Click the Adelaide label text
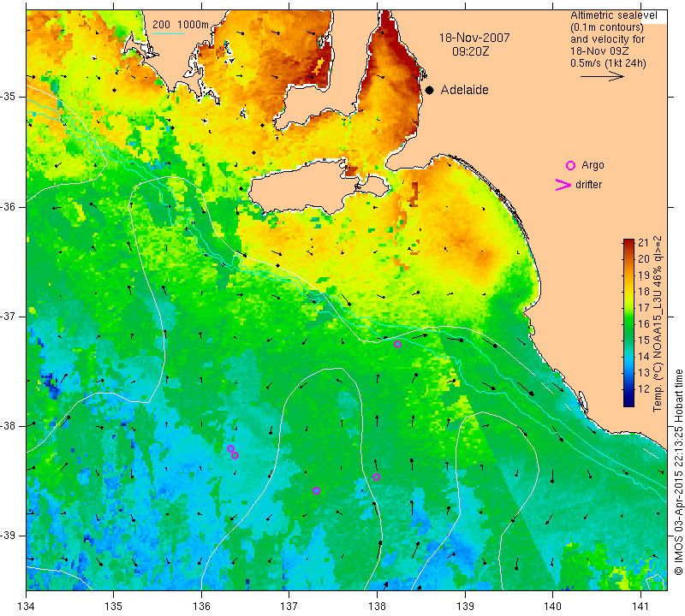This screenshot has width=685, height=616. pos(464,90)
